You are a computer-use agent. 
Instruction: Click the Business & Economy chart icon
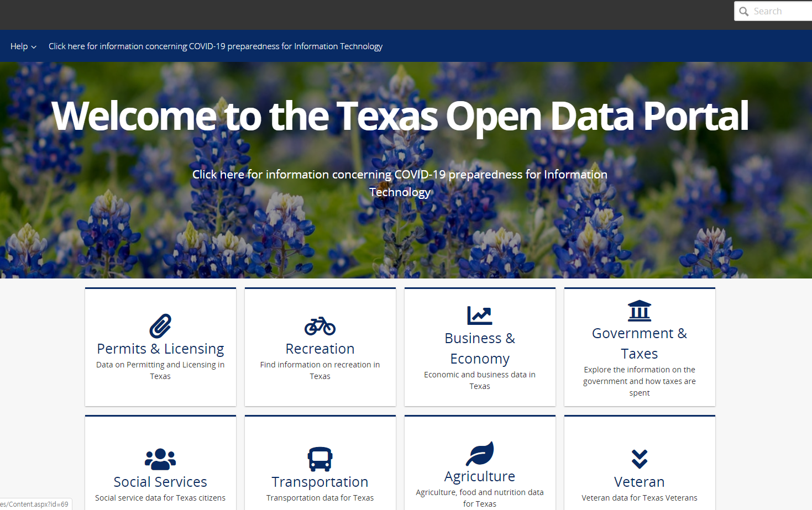[479, 316]
